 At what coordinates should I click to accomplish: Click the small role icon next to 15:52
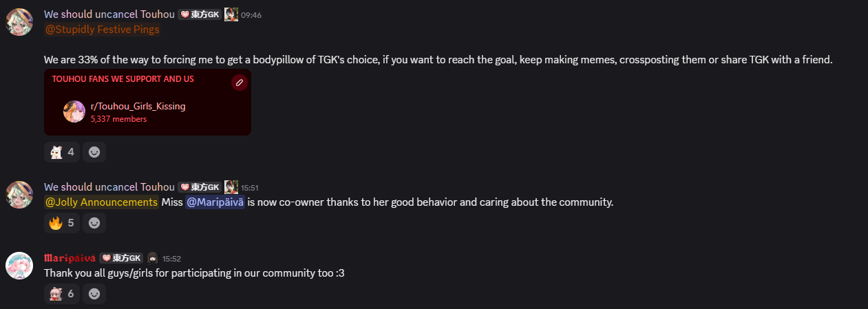(x=153, y=258)
